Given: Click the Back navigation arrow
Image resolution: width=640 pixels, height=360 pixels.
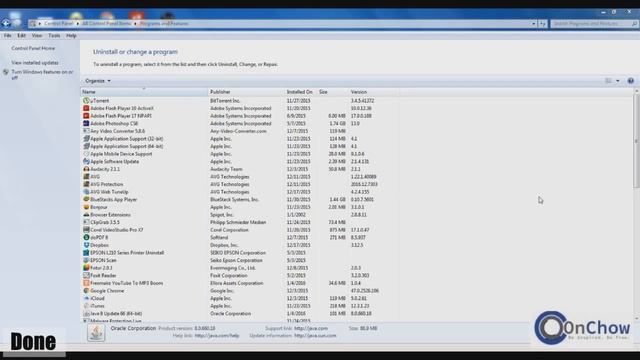Looking at the screenshot, I should point(6,24).
